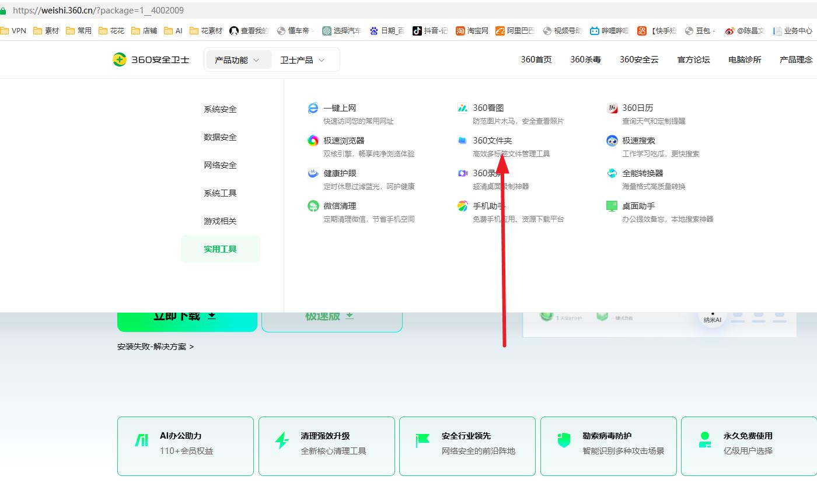817x504 pixels.
Task: Open the 360日历 calendar icon
Action: (612, 108)
